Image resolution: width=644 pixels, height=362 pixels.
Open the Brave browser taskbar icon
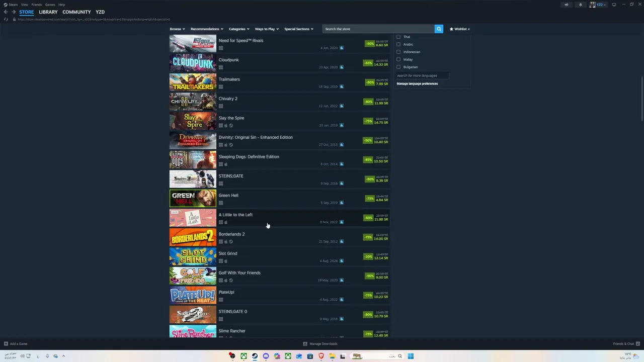[321, 356]
